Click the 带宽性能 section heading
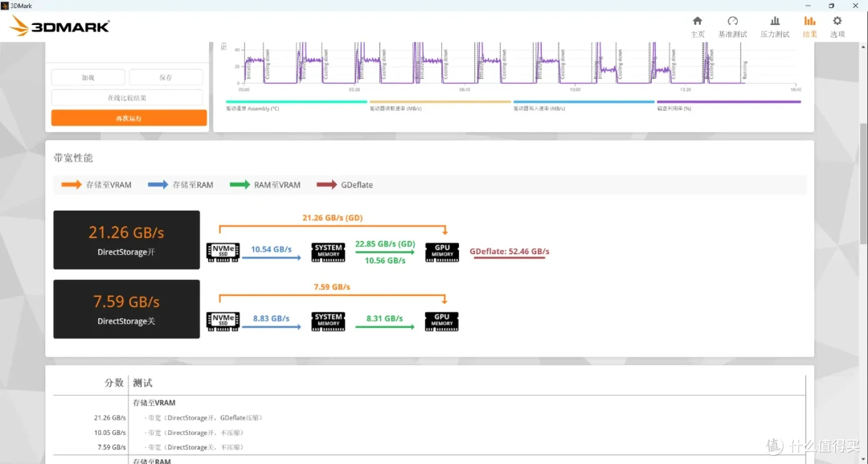868x464 pixels. [x=73, y=158]
